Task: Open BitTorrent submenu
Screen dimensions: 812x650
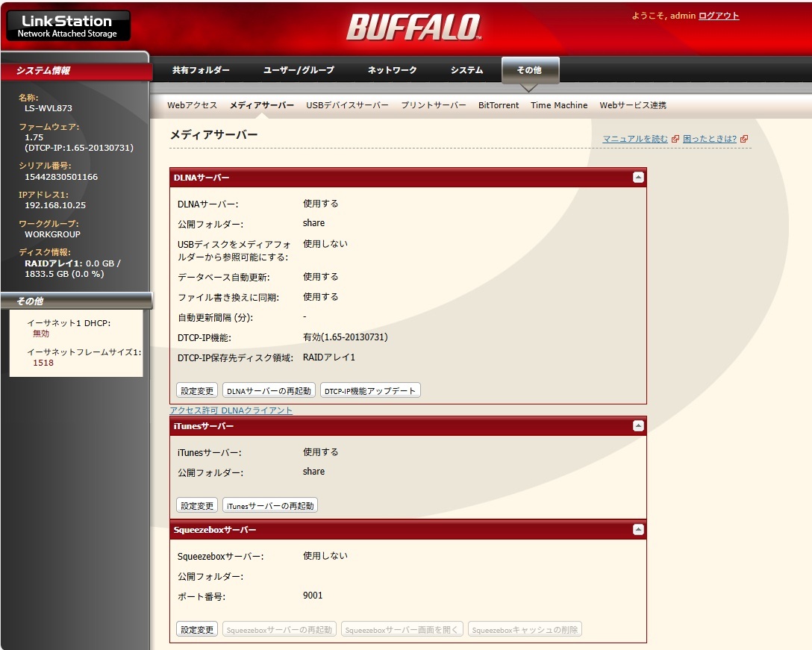Action: click(x=499, y=105)
